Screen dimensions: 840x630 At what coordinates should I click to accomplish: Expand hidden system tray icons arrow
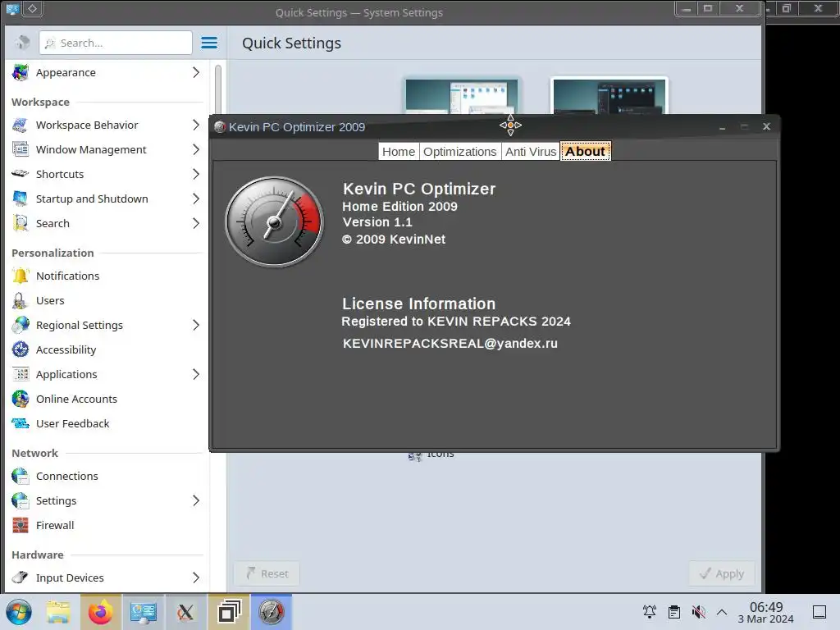722,612
